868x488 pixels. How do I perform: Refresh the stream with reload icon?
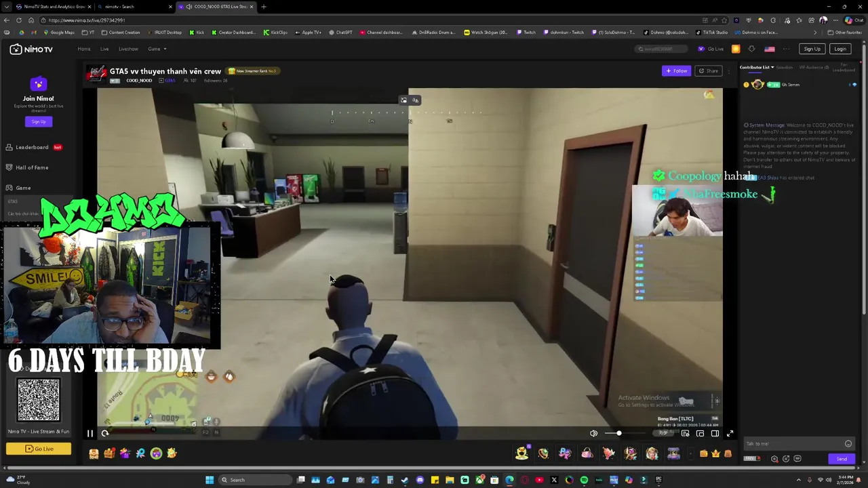(x=105, y=433)
